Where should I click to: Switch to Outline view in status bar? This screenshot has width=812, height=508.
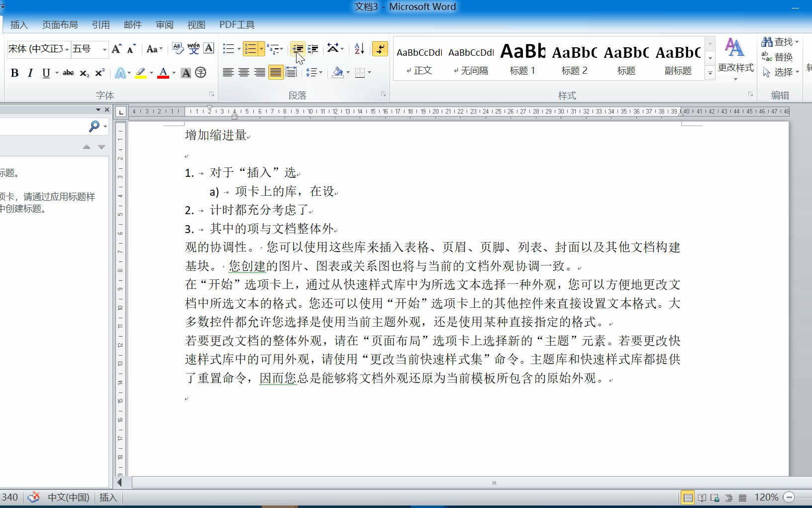(728, 497)
